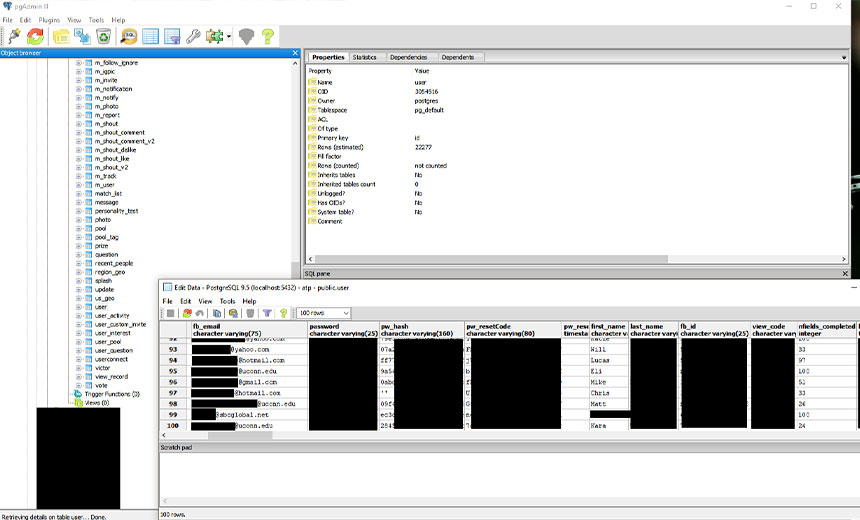Close the SQL pane
Screen dimensions: 860x520
845,274
